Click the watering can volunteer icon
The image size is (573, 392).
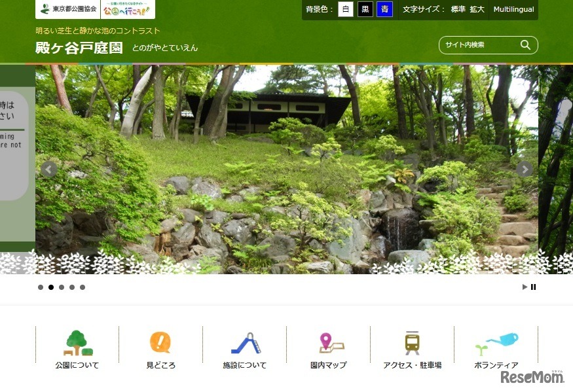tap(496, 344)
